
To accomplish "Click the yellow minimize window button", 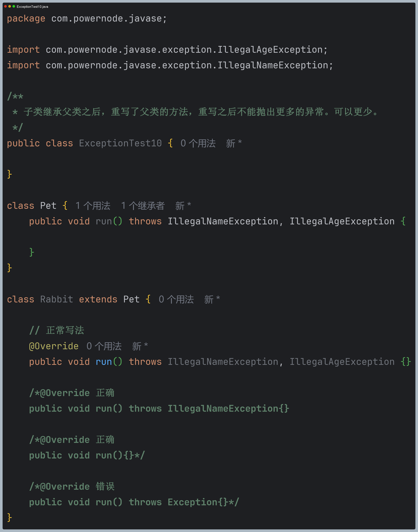I will click(10, 6).
